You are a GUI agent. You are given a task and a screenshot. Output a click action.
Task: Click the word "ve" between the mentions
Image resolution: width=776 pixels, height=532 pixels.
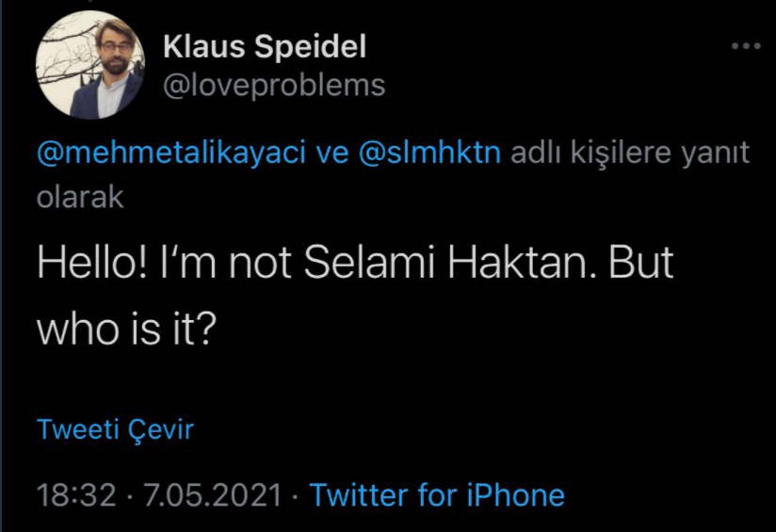click(x=331, y=154)
